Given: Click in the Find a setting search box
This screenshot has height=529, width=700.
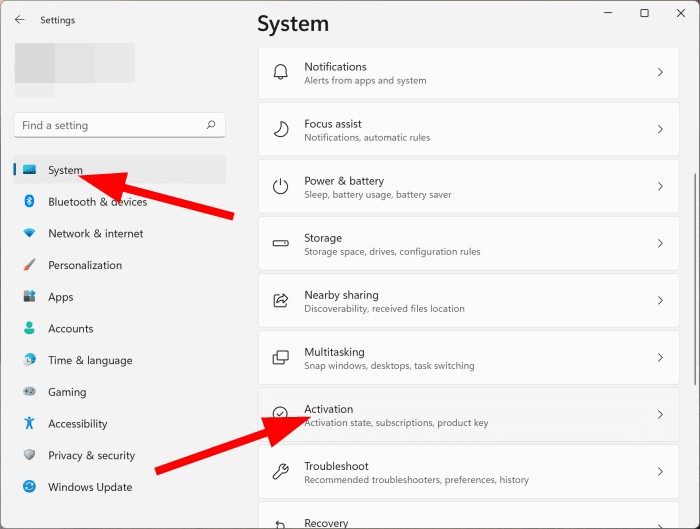Looking at the screenshot, I should 120,125.
